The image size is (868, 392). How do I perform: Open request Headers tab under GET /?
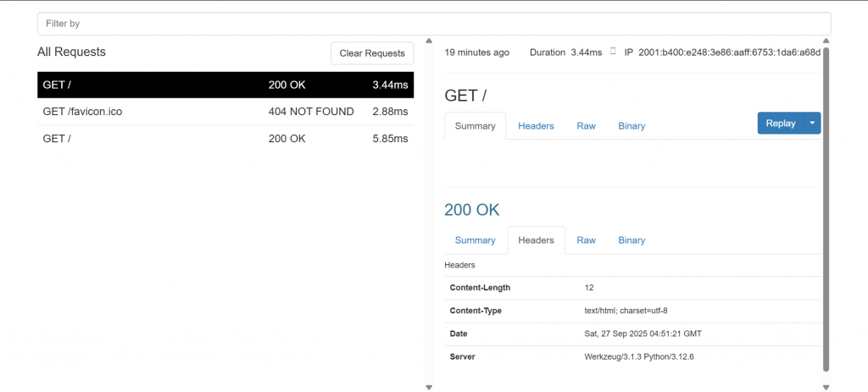pos(536,126)
